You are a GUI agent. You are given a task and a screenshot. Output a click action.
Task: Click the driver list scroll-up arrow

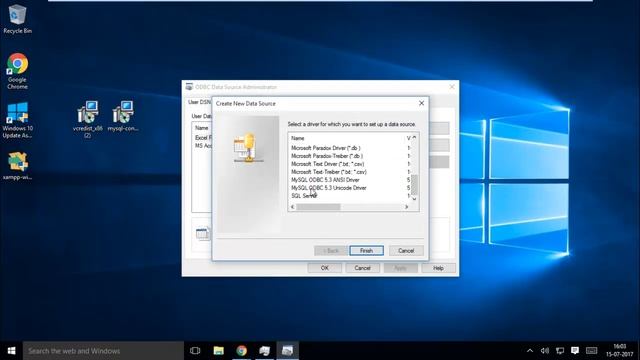tap(414, 138)
